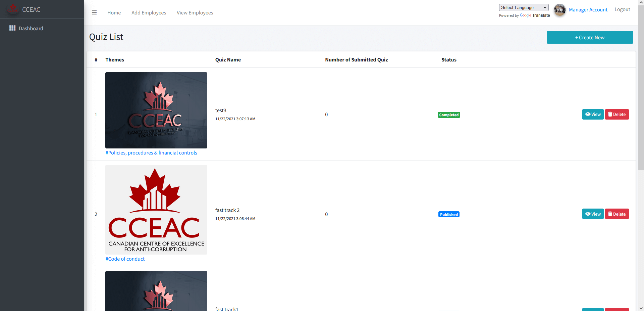Viewport: 644px width, 311px height.
Task: Open #Code of conduct theme link
Action: (125, 259)
